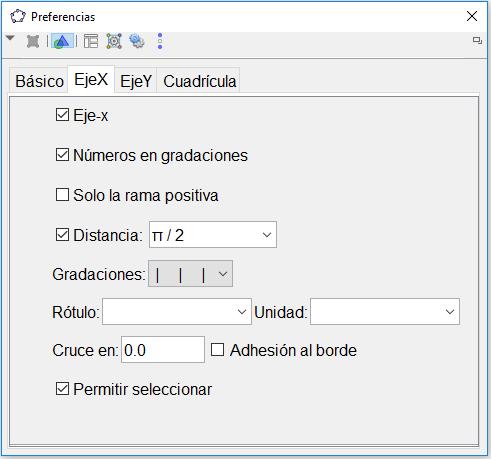This screenshot has height=459, width=491.
Task: Open the Rótulo combo box
Action: tap(177, 312)
